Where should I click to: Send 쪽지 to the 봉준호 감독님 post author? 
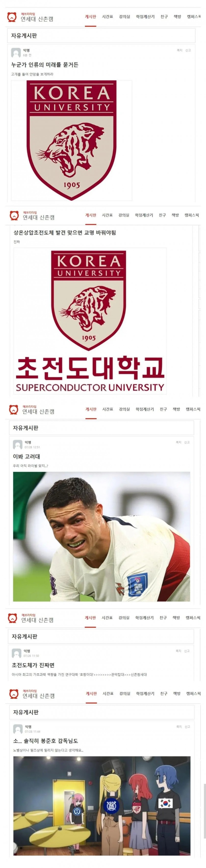point(179,727)
